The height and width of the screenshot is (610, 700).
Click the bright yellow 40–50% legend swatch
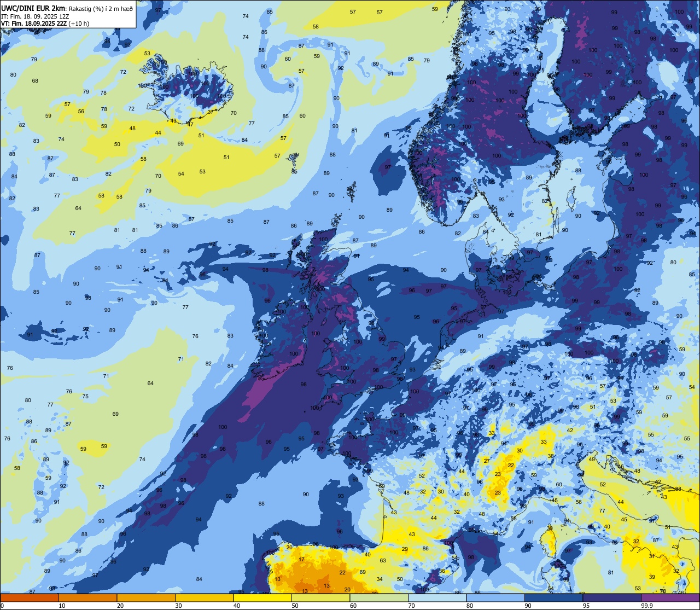[x=262, y=597]
